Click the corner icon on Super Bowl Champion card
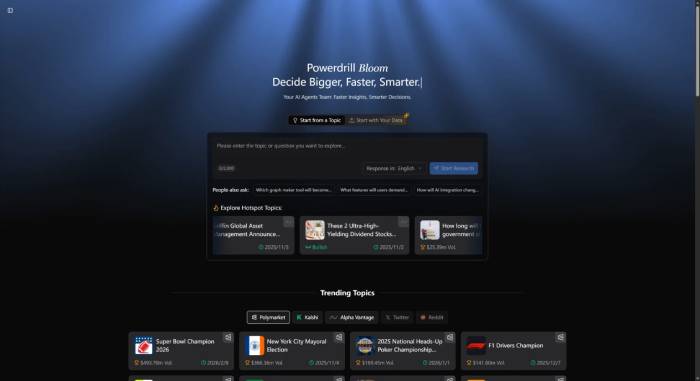700x381 pixels. [228, 337]
